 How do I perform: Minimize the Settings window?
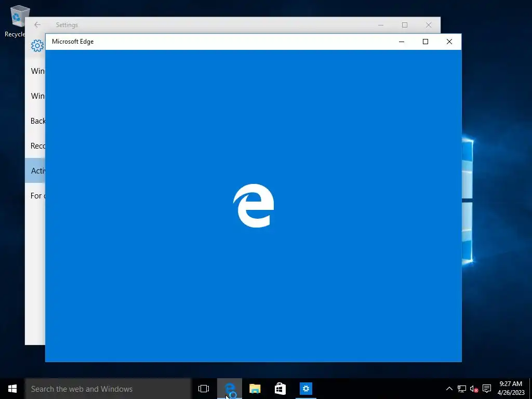[381, 25]
